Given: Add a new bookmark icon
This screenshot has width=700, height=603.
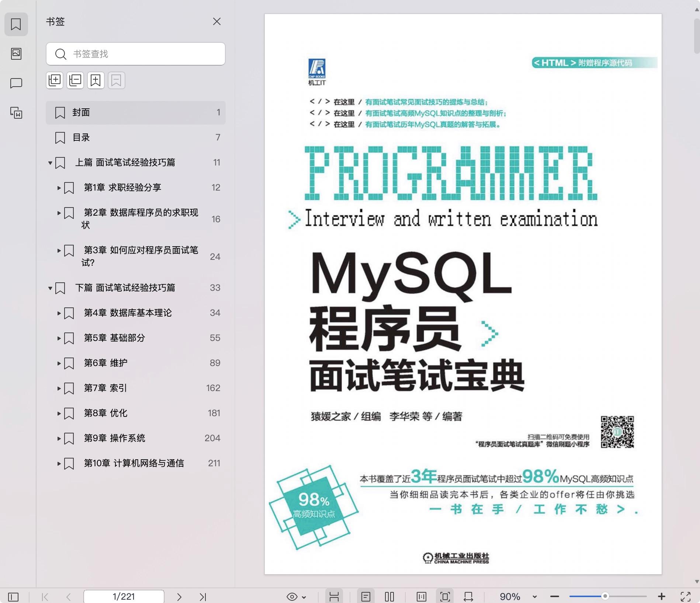Looking at the screenshot, I should coord(96,80).
